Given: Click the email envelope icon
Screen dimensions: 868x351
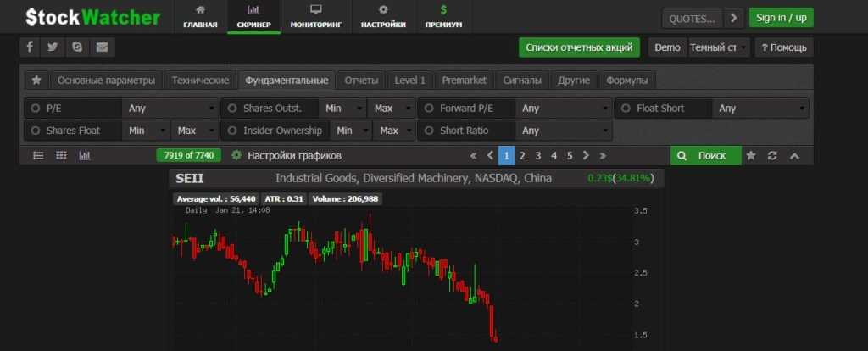Looking at the screenshot, I should click(x=102, y=47).
